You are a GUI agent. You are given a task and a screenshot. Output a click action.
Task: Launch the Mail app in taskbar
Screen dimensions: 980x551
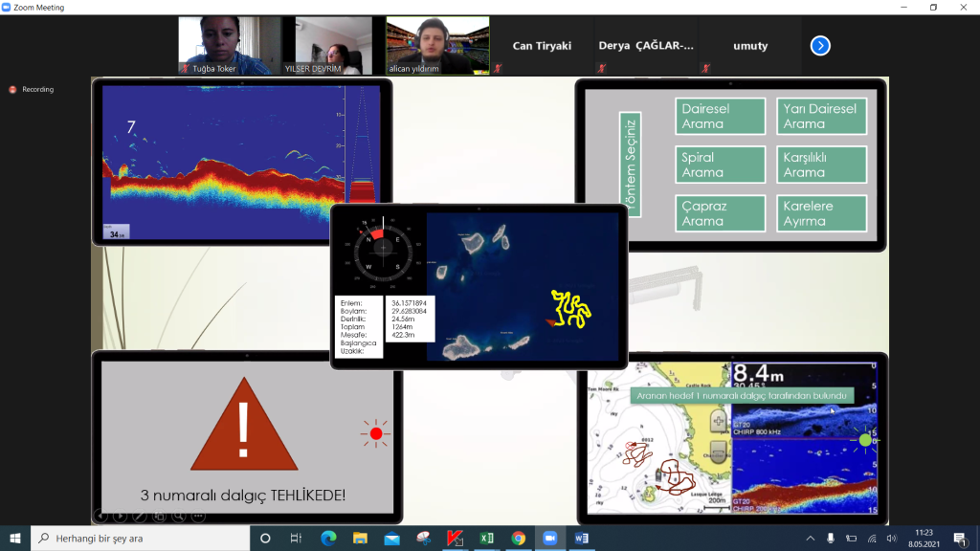391,539
